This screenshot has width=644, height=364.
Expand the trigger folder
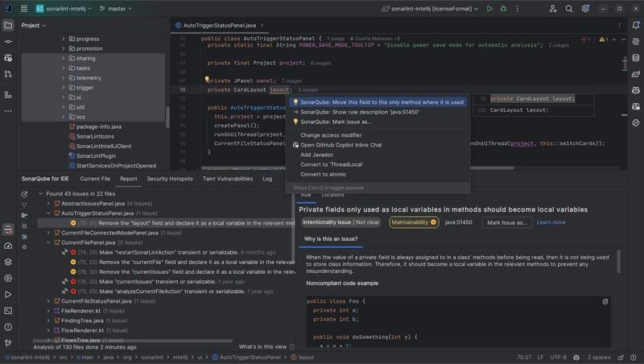(x=64, y=88)
